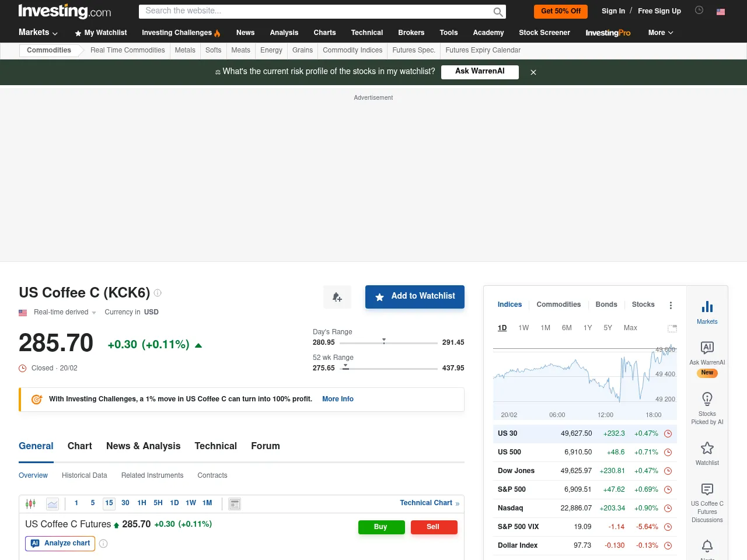Open the three-dot menu on quotes panel
This screenshot has width=747, height=560.
click(671, 304)
